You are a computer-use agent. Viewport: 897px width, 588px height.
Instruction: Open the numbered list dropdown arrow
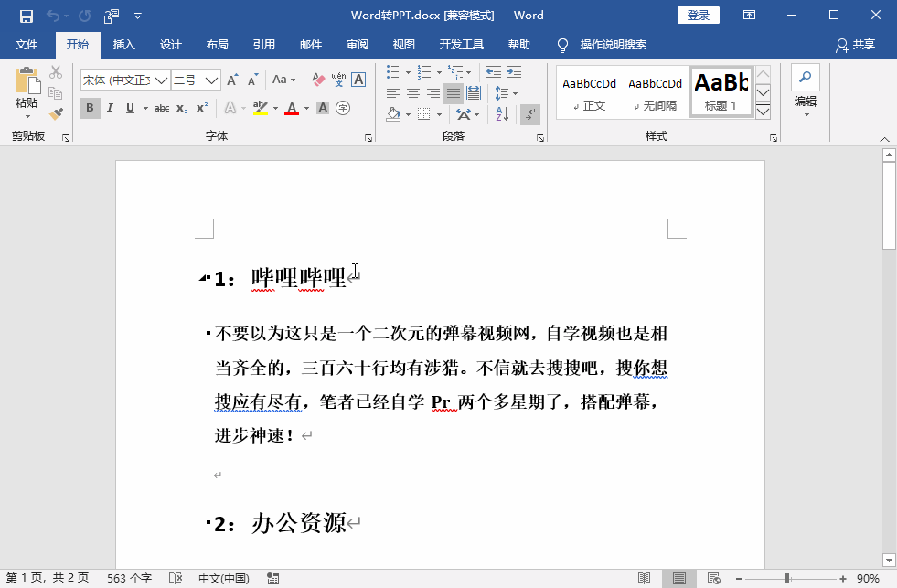439,71
